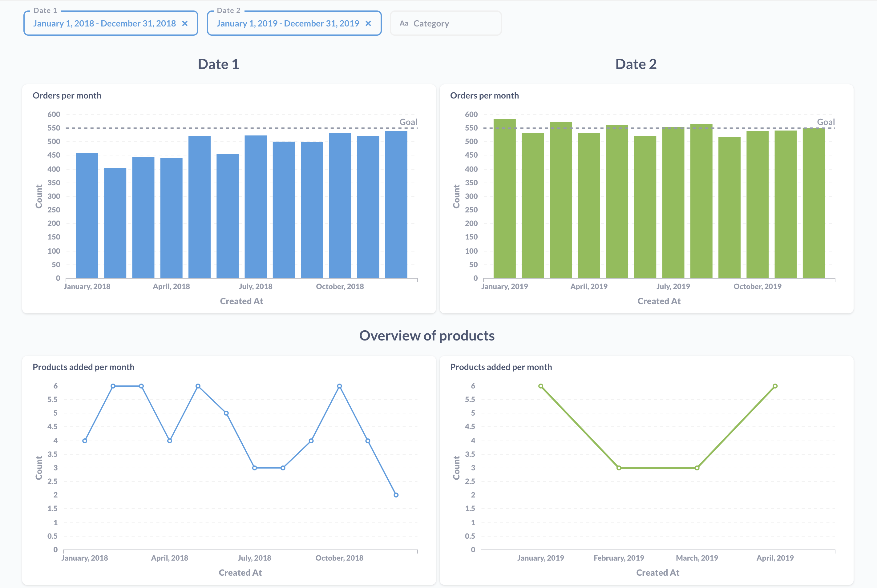Click the October, 2018 axis label
The height and width of the screenshot is (588, 877).
(340, 286)
